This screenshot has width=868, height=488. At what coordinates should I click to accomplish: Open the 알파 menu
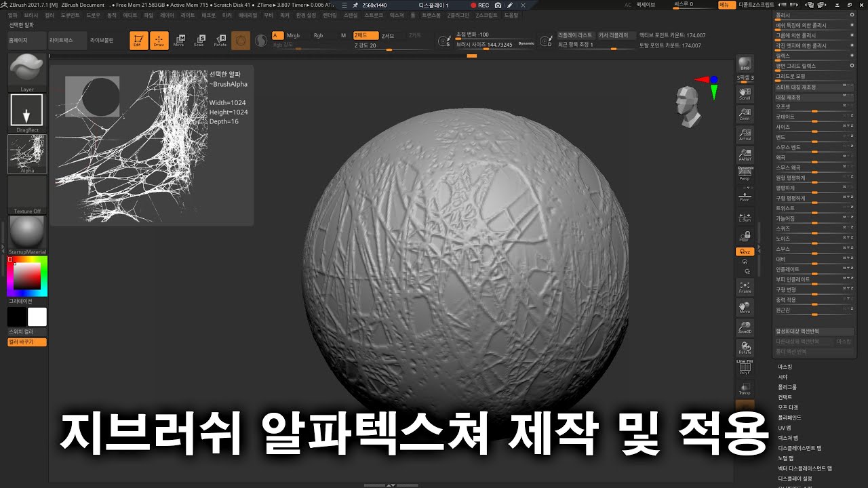tap(13, 14)
